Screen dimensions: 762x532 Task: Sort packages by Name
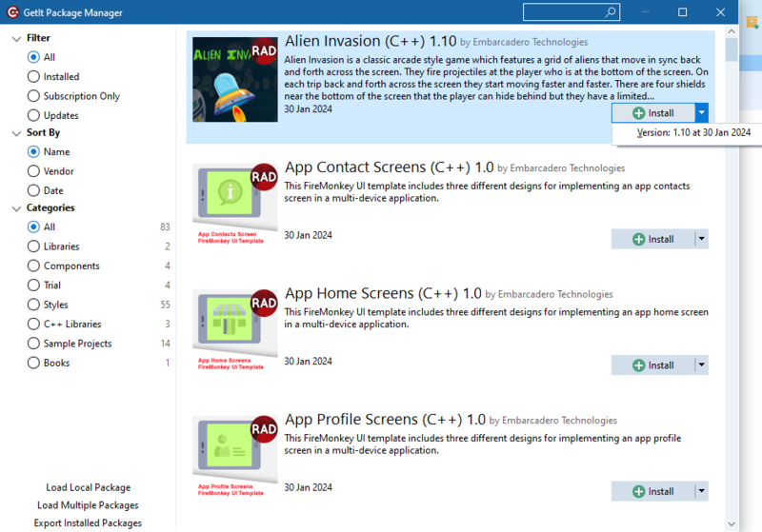pyautogui.click(x=33, y=152)
